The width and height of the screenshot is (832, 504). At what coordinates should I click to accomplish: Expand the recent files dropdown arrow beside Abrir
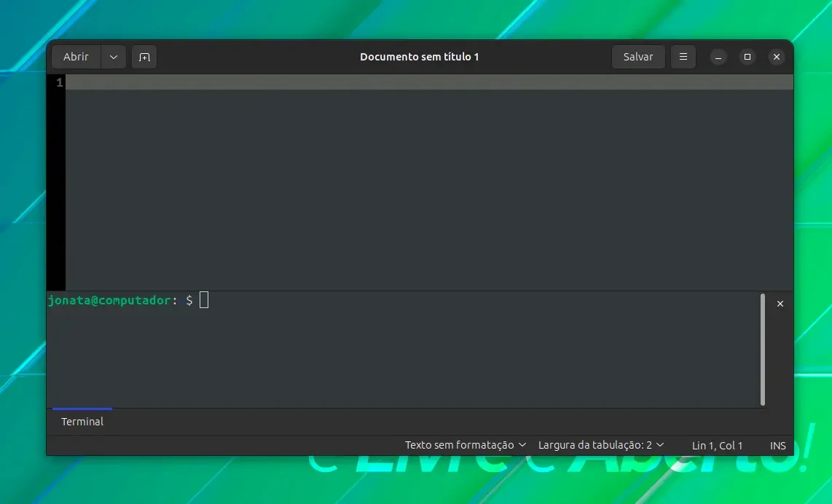pos(114,57)
